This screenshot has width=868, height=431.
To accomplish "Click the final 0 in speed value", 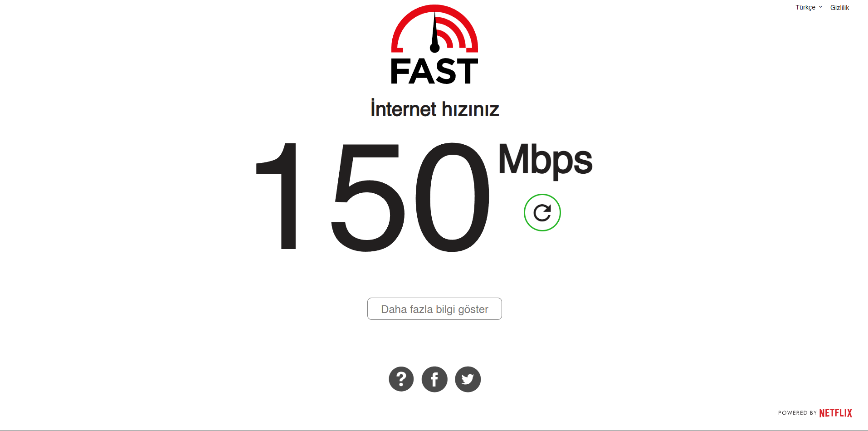I will pyautogui.click(x=453, y=197).
